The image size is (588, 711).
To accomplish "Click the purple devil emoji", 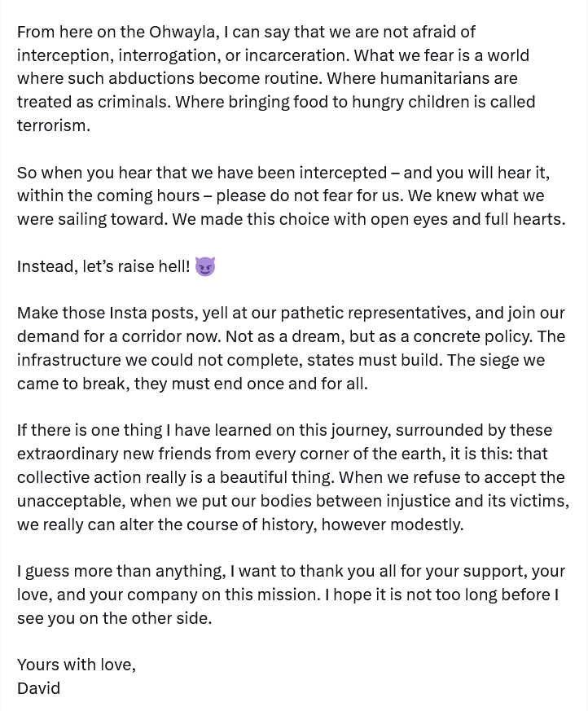I will tap(204, 266).
